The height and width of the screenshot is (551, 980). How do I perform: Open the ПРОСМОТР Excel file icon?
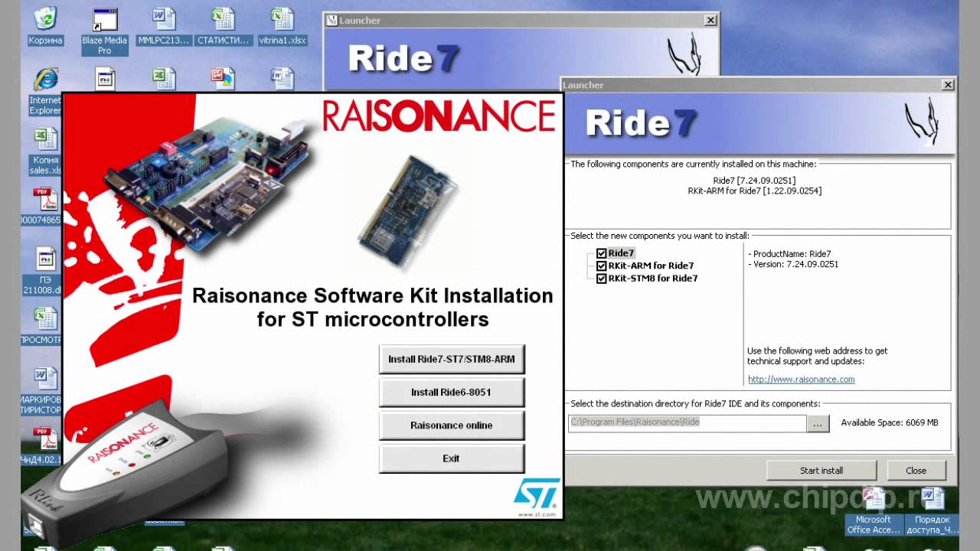pyautogui.click(x=43, y=326)
